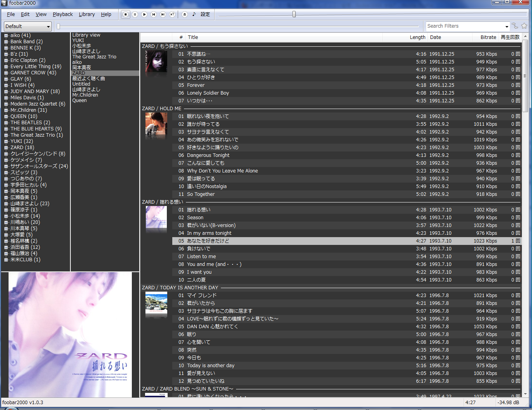
Task: Select the track Why Don't You Leave Me Alone
Action: click(346, 171)
